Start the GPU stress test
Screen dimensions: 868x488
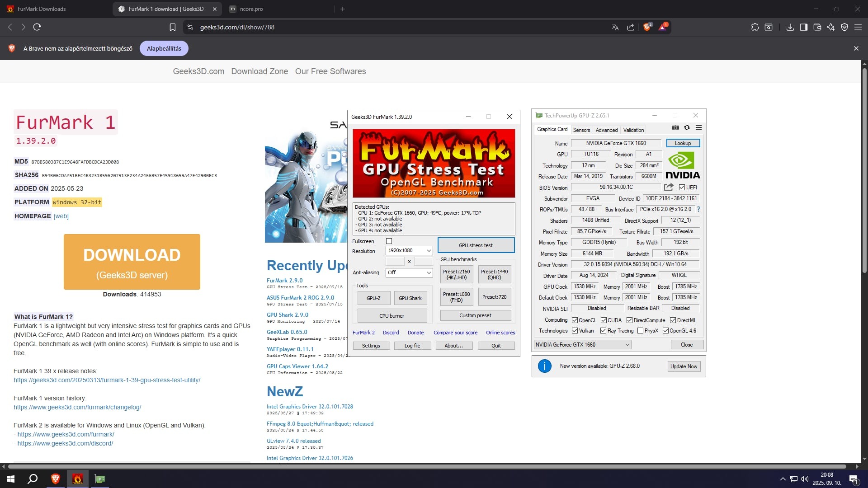[x=476, y=245]
